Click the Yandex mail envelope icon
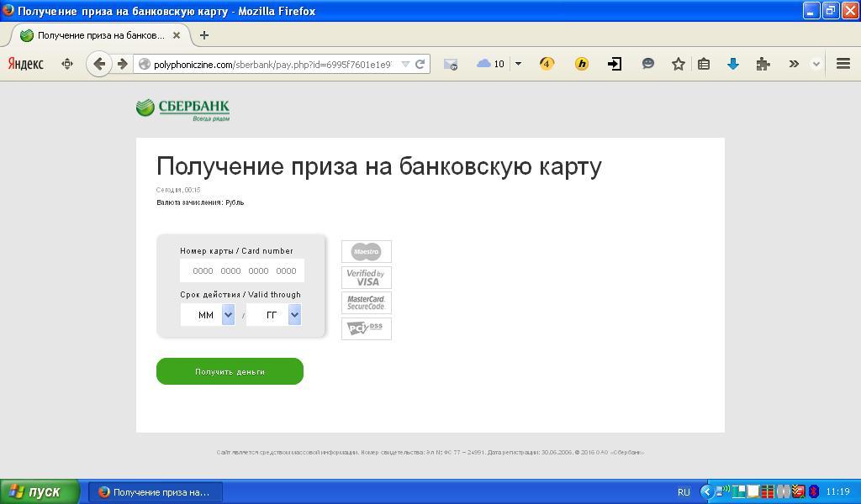This screenshot has width=861, height=504. tap(451, 64)
